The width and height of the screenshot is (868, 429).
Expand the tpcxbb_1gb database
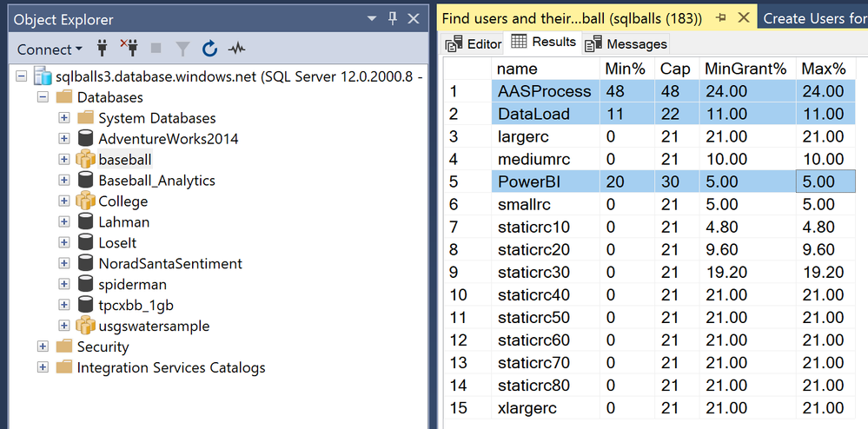click(x=63, y=305)
